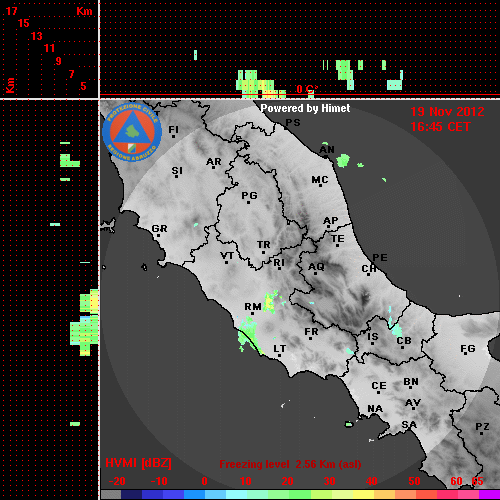The image size is (500, 500).
Task: Click the RM city marker
Action: [253, 314]
